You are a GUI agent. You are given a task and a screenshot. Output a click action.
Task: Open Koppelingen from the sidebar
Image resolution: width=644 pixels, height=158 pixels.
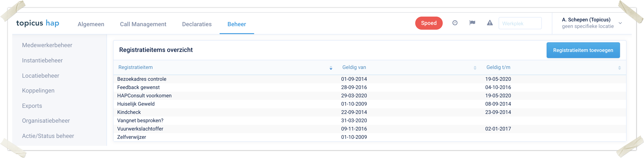(38, 91)
